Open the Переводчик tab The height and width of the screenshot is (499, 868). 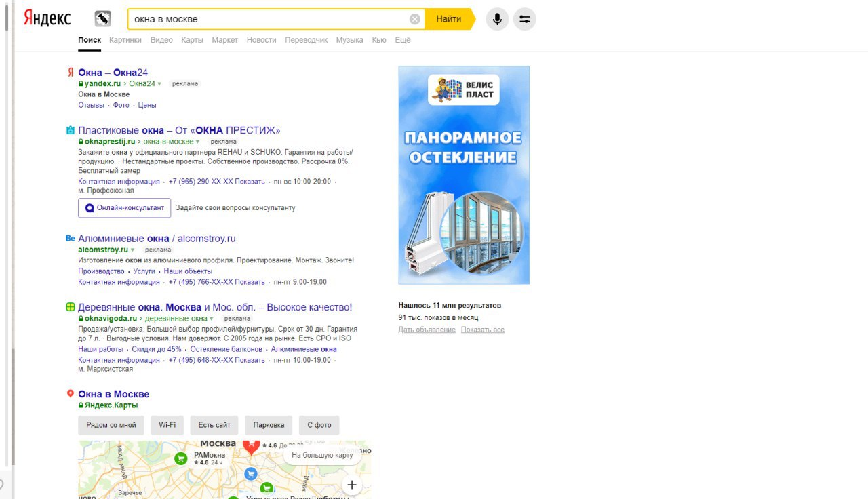pos(307,40)
